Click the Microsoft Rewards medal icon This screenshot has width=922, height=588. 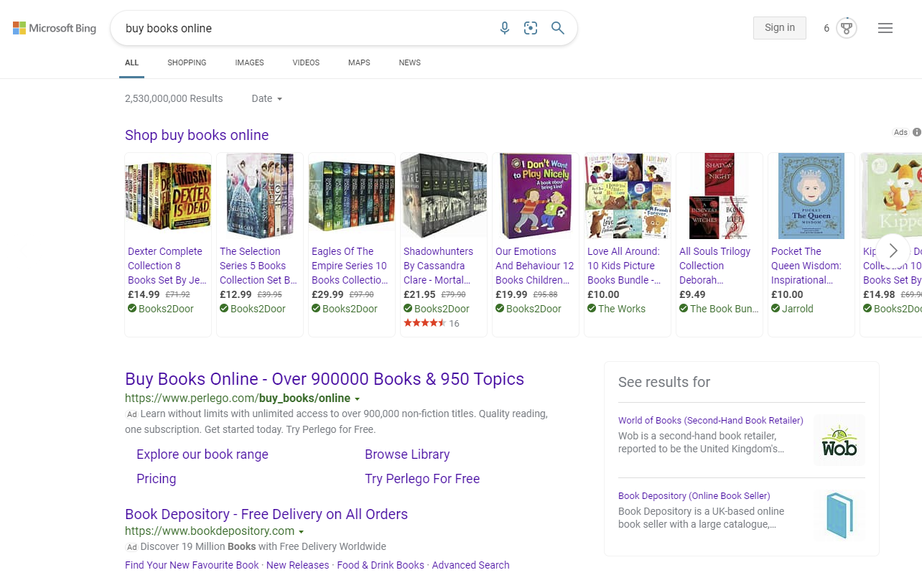(847, 27)
